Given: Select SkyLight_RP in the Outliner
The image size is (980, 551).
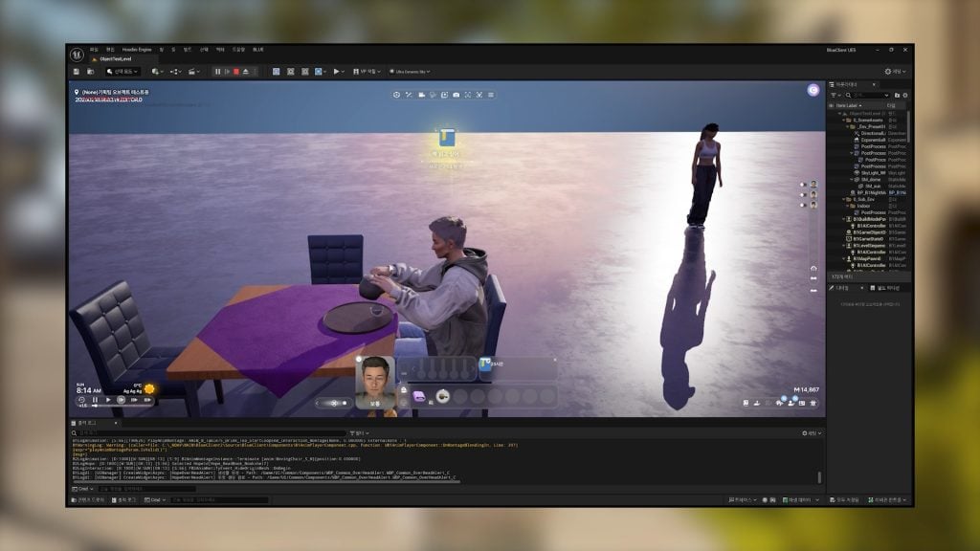Looking at the screenshot, I should [873, 172].
